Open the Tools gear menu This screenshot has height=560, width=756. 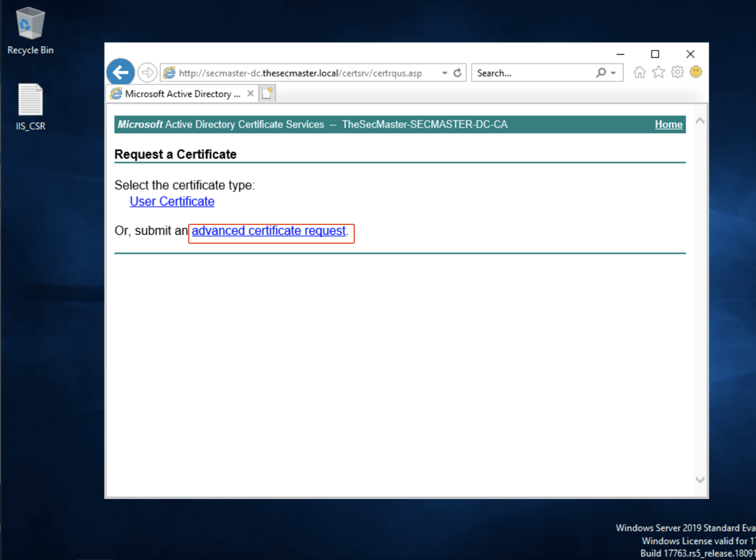[x=677, y=72]
